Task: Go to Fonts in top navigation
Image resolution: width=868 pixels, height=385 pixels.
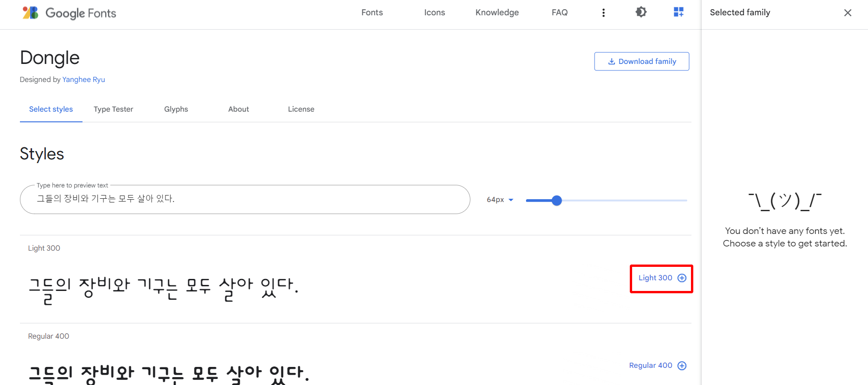Action: point(372,13)
